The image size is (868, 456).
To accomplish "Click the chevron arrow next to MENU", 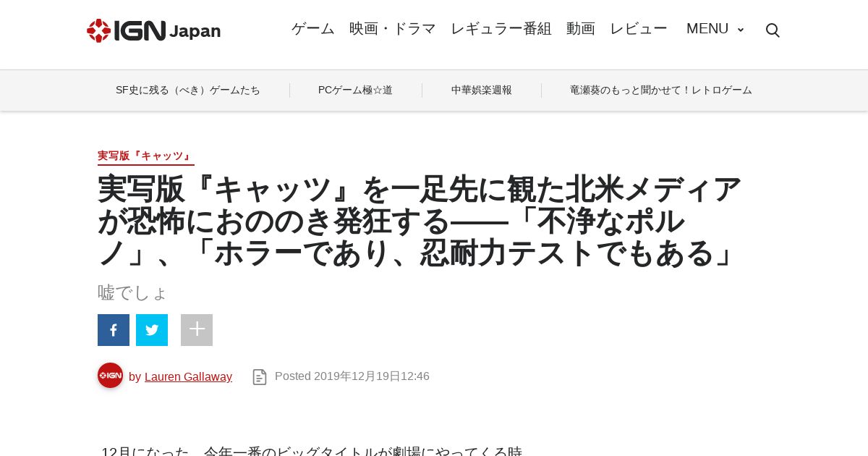I will pos(740,30).
